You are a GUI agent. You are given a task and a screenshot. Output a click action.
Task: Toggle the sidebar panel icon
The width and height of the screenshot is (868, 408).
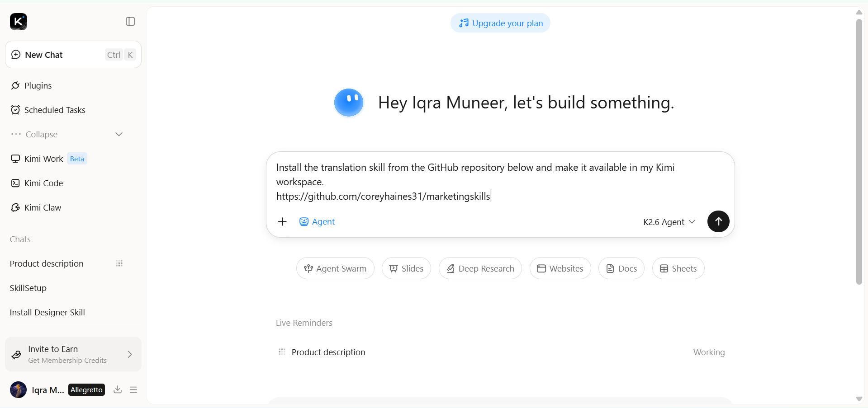tap(130, 21)
